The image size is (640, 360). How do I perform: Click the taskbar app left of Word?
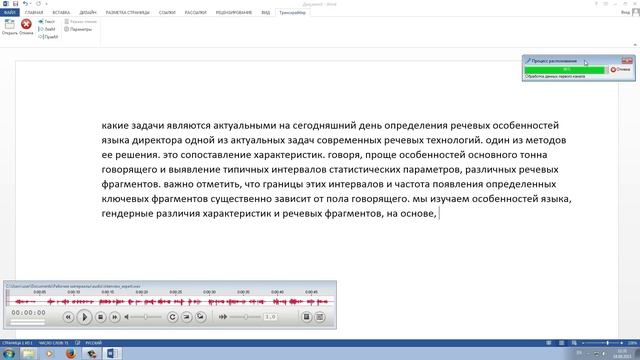[91, 353]
